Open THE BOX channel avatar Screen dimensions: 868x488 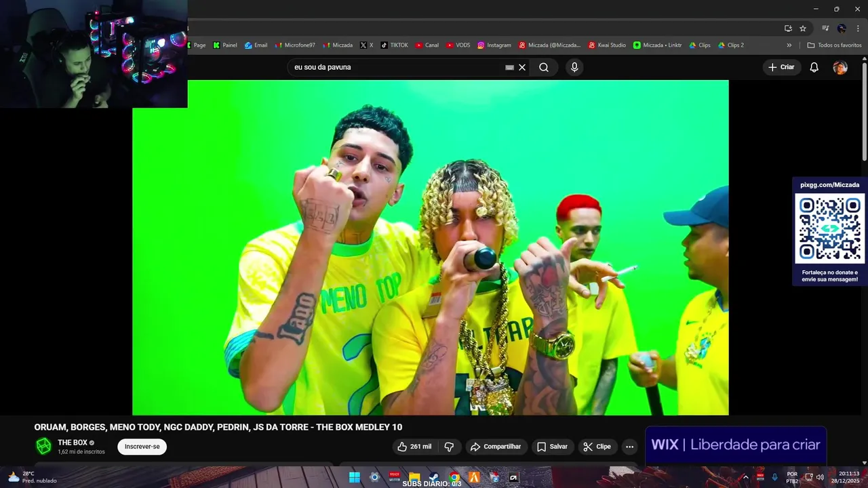(x=43, y=446)
